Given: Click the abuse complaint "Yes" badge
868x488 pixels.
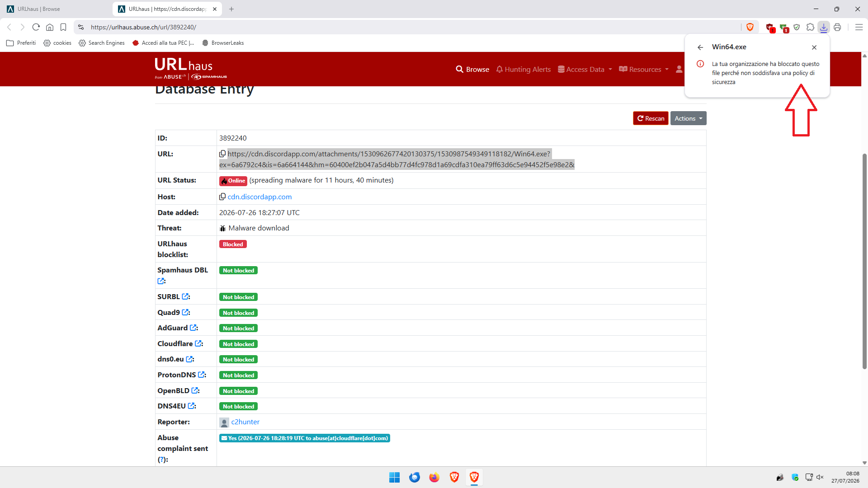Looking at the screenshot, I should click(305, 438).
